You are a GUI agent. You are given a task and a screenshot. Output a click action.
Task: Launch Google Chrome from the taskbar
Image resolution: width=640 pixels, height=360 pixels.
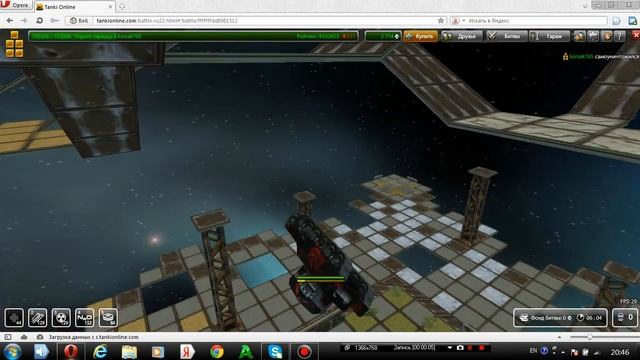217,351
